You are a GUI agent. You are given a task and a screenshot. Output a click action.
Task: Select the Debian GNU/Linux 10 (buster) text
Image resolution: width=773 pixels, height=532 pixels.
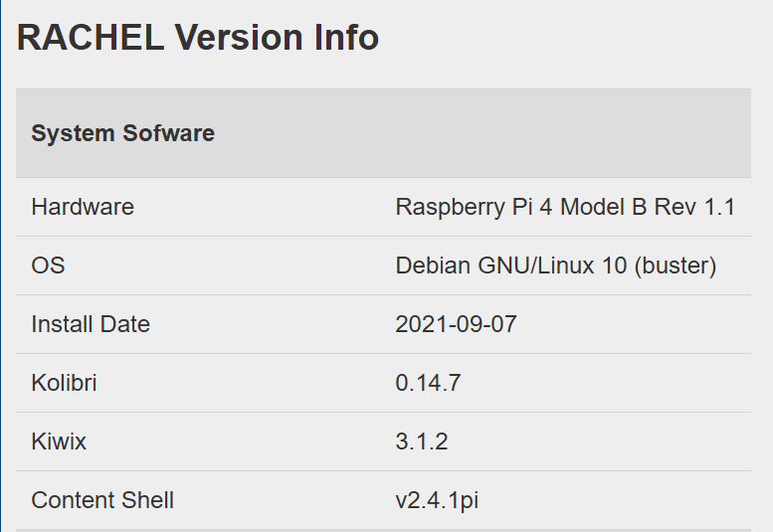tap(555, 266)
